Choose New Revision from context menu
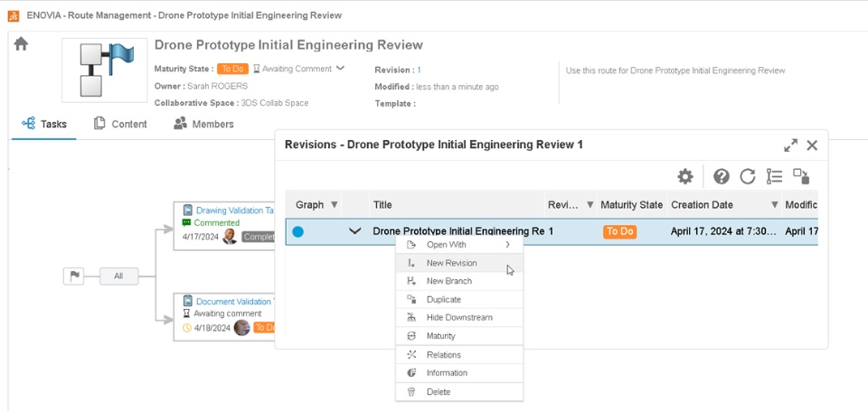 click(451, 263)
